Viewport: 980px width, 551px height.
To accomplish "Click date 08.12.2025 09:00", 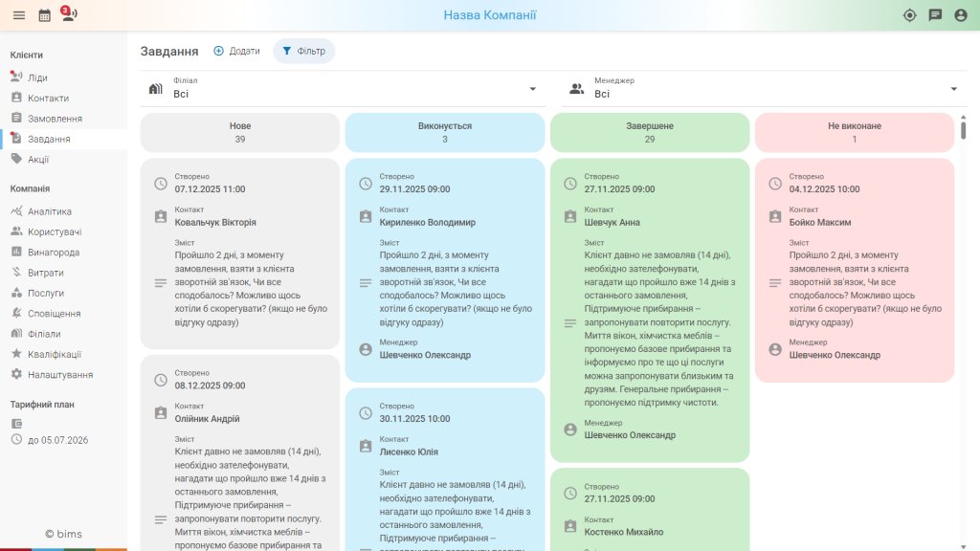I will [x=210, y=386].
